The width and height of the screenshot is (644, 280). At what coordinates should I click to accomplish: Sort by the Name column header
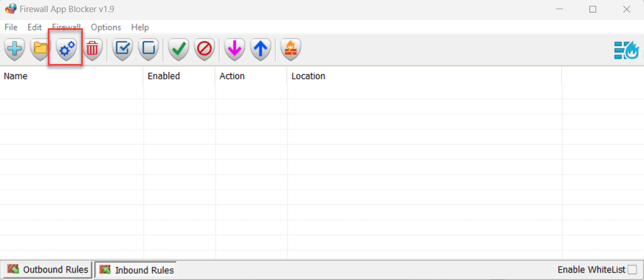click(72, 76)
